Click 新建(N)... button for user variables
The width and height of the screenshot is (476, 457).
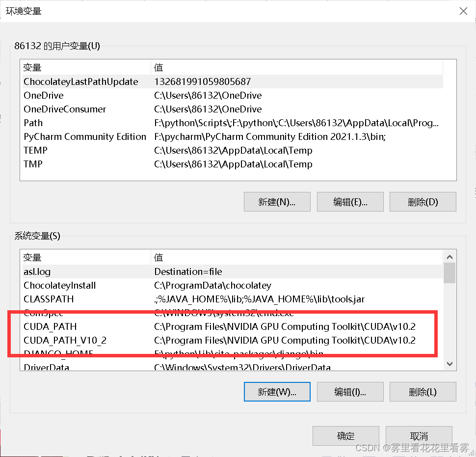(277, 202)
